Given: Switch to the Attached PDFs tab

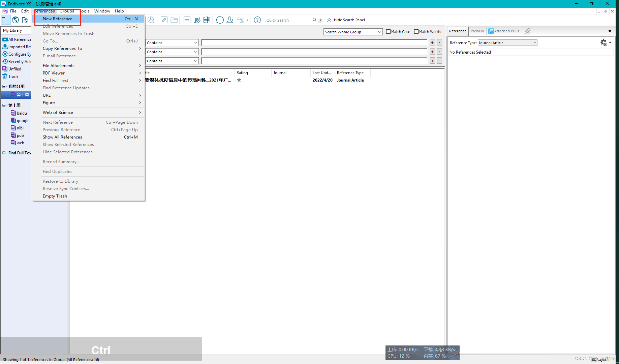Looking at the screenshot, I should tap(504, 31).
